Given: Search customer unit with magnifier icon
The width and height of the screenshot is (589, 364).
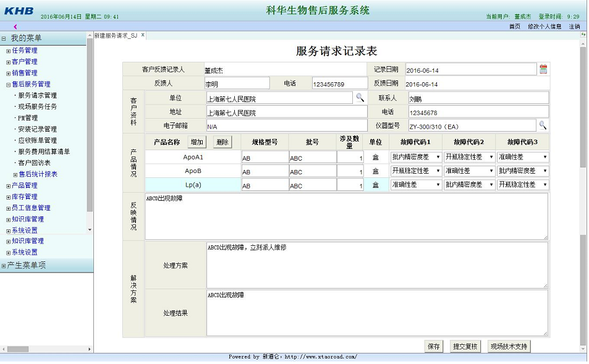Looking at the screenshot, I should [x=360, y=98].
